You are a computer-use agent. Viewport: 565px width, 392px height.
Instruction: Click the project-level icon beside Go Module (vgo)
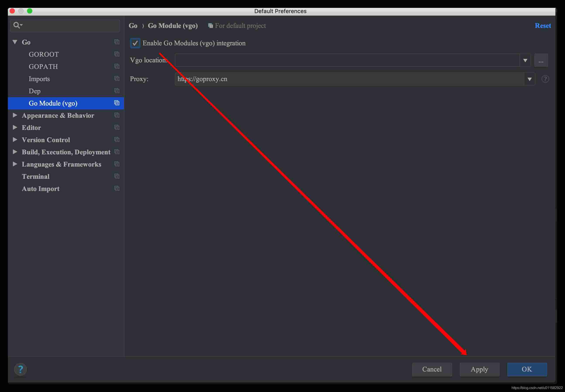pyautogui.click(x=117, y=103)
